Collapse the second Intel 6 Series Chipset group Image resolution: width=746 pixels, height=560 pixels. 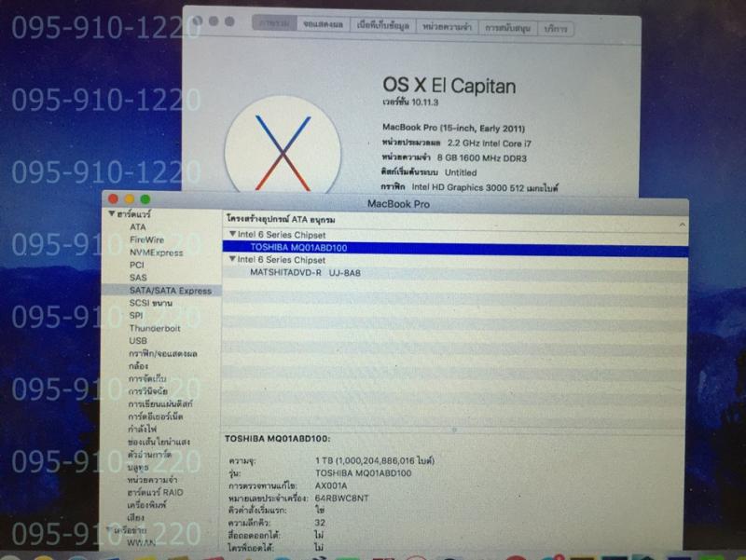[x=232, y=260]
